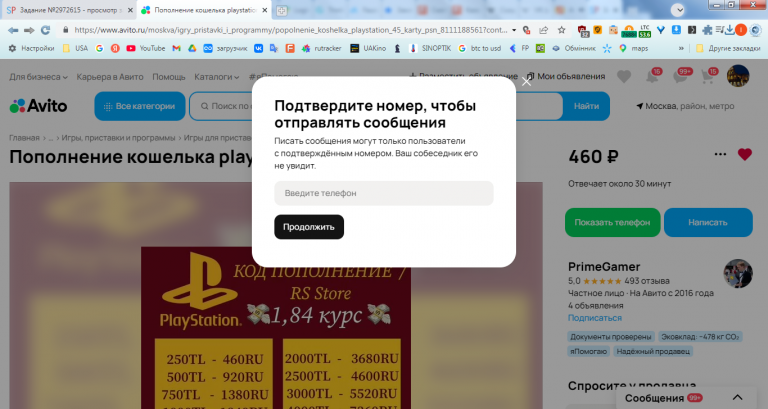Open the Помощь menu link
Image resolution: width=768 pixels, height=409 pixels.
pos(168,77)
